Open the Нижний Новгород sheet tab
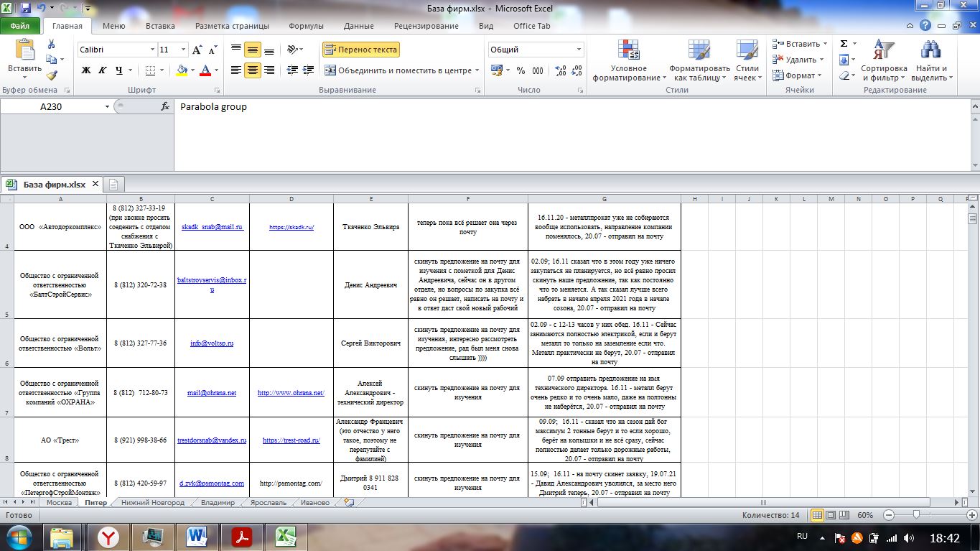 point(153,503)
